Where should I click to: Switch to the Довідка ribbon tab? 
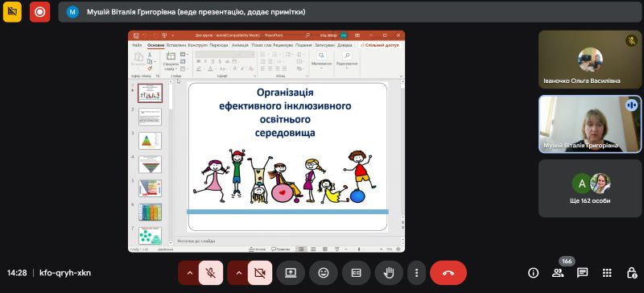[345, 45]
